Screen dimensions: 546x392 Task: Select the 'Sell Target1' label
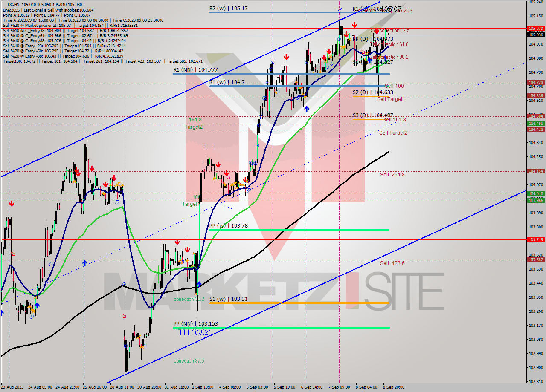[x=391, y=99]
